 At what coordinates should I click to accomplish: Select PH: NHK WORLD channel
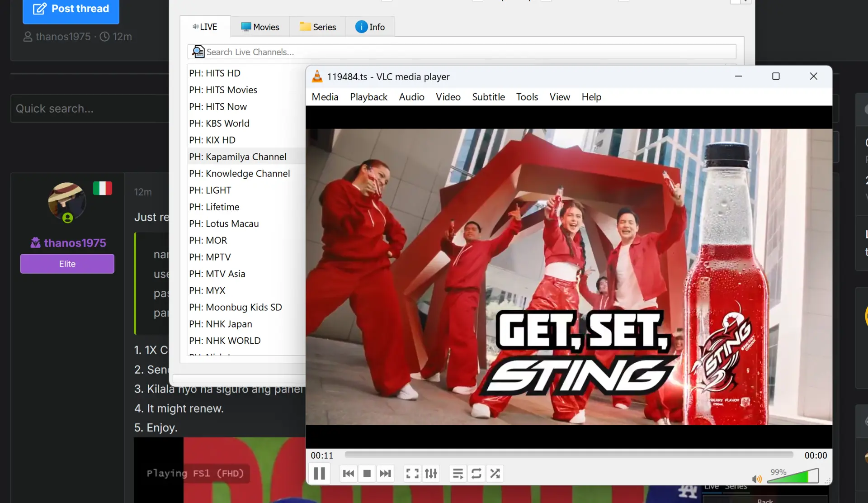[225, 341]
